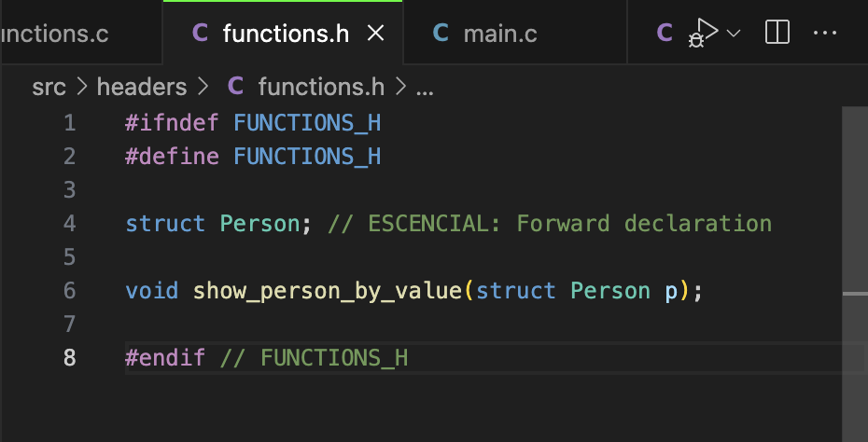Click the purple C icon beside run button
The image size is (868, 442).
tap(665, 34)
